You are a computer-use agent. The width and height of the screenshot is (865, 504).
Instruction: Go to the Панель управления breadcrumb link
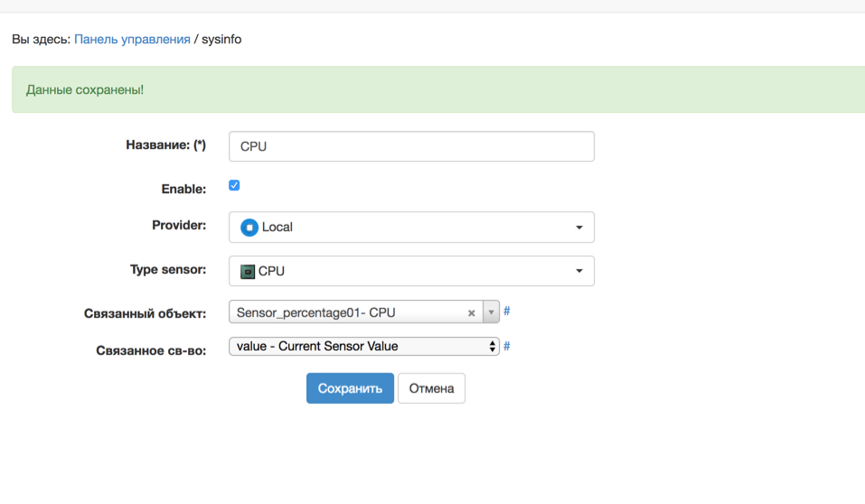[132, 40]
